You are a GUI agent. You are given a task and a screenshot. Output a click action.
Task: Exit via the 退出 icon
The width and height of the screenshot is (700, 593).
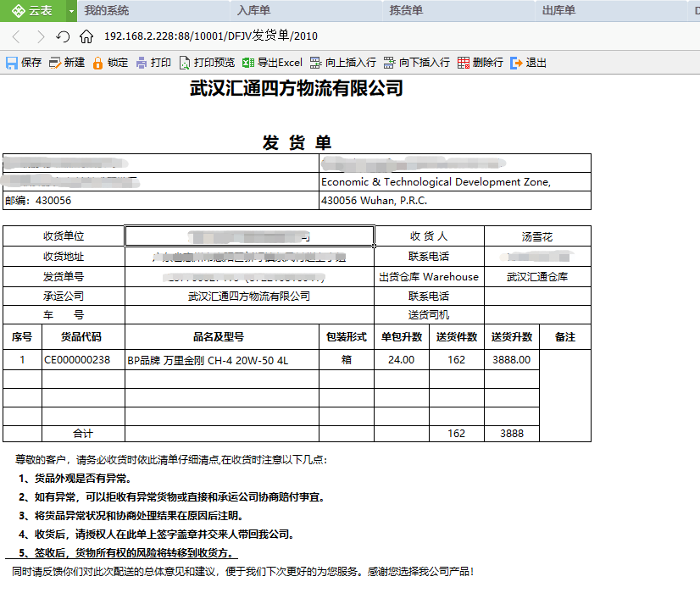click(x=516, y=63)
